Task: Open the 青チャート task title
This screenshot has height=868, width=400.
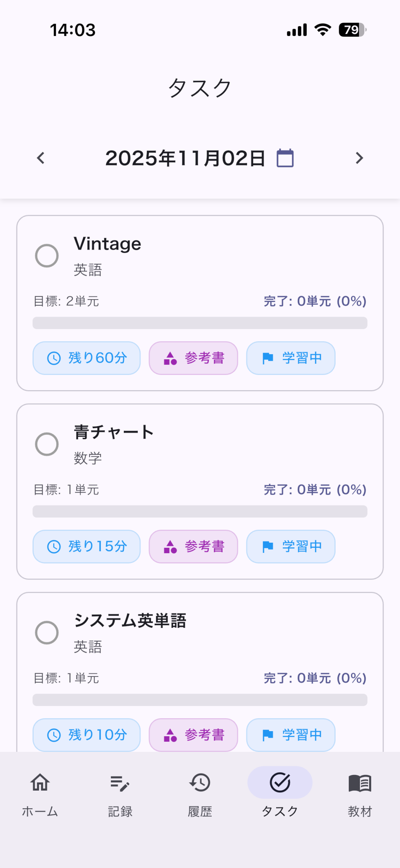Action: tap(114, 432)
